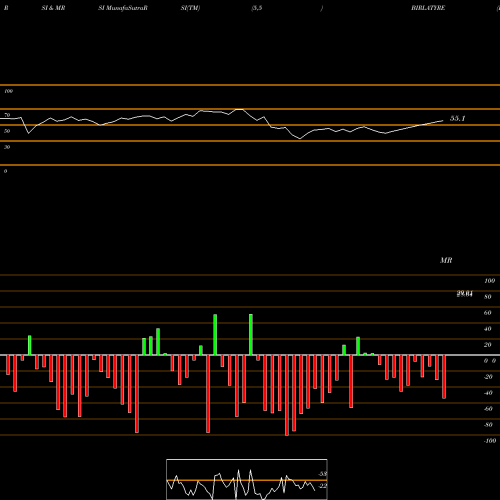Click the MR axis label -20
The width and height of the screenshot is (500, 500).
coord(488,377)
